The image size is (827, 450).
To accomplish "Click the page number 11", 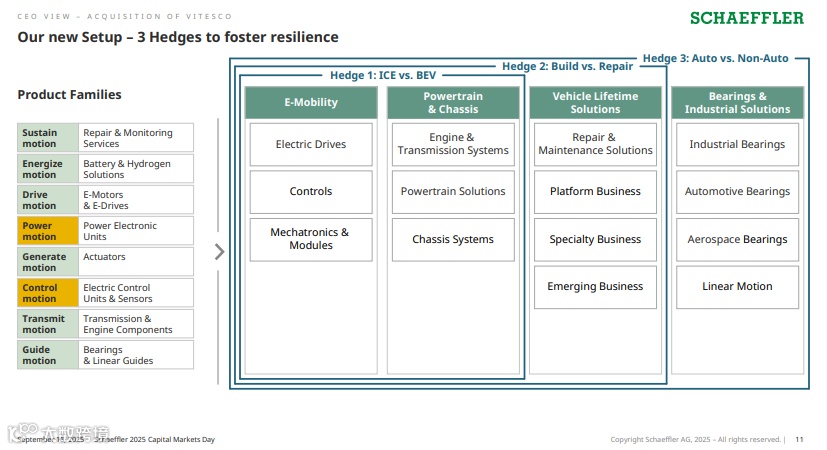I will (x=799, y=439).
